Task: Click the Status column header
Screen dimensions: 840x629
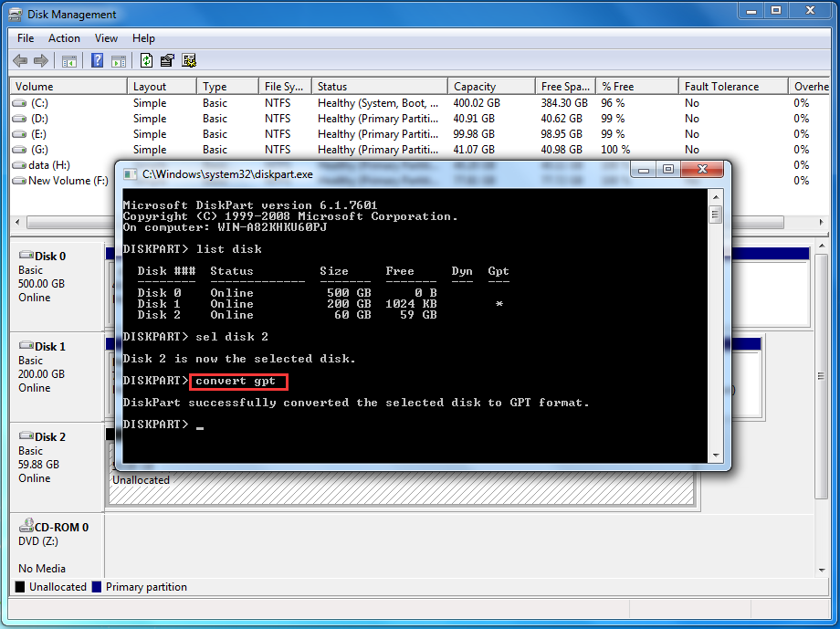Action: (379, 85)
